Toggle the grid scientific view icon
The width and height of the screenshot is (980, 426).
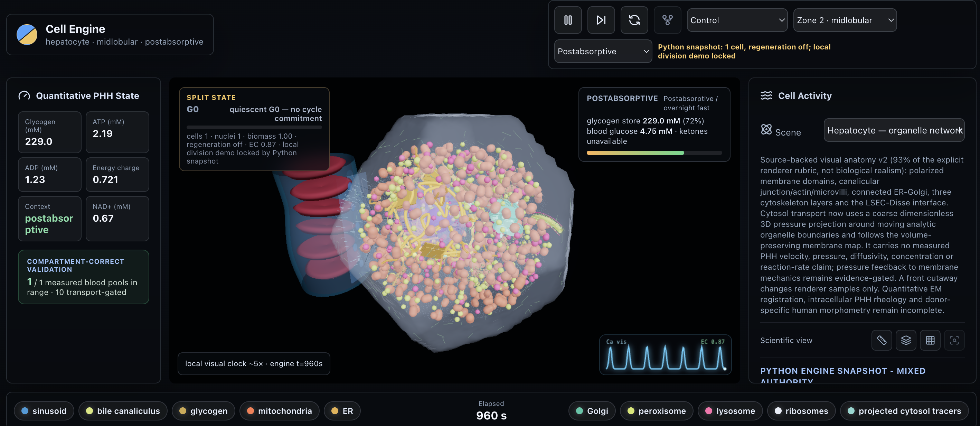(x=930, y=340)
